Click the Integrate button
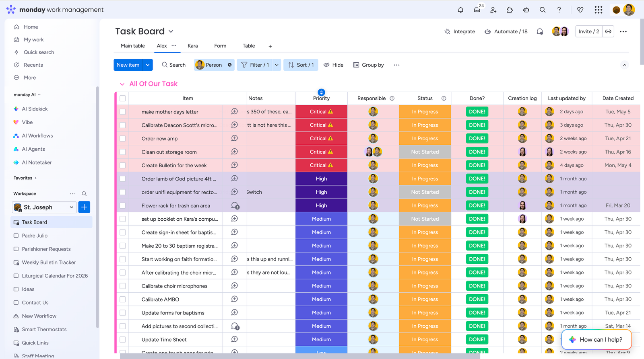 (460, 31)
